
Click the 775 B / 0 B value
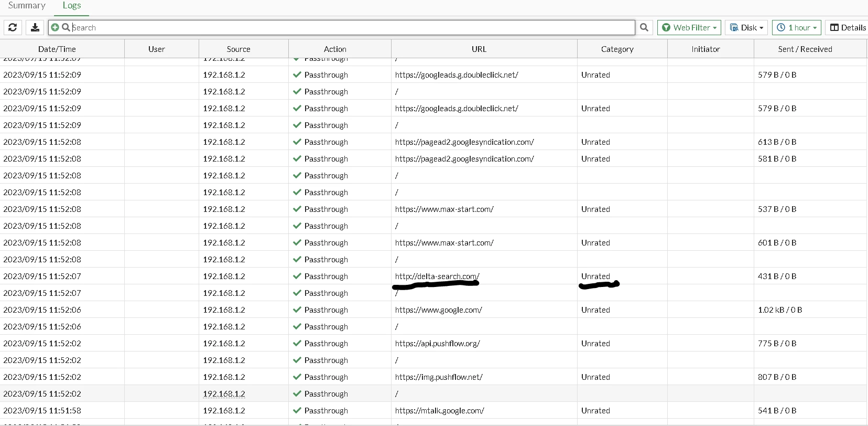coord(777,343)
